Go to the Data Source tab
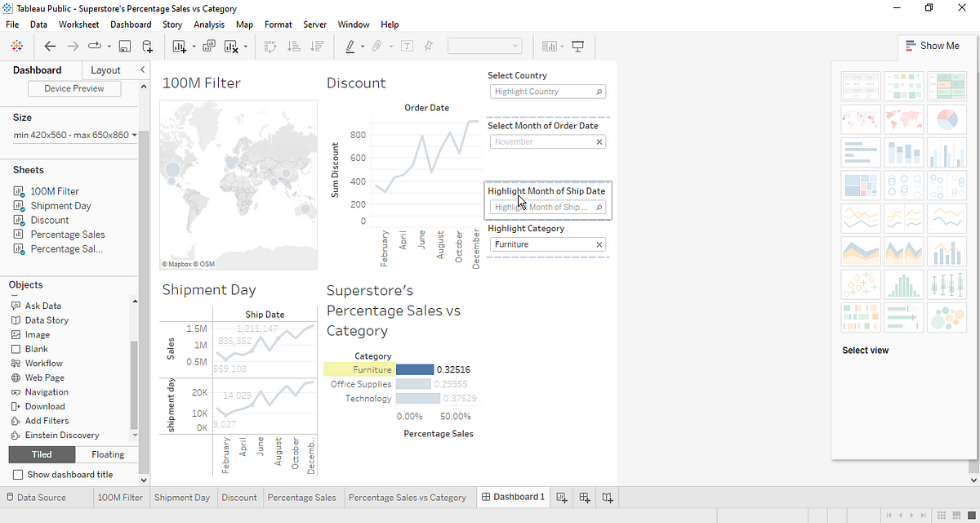This screenshot has height=523, width=980. 41,497
